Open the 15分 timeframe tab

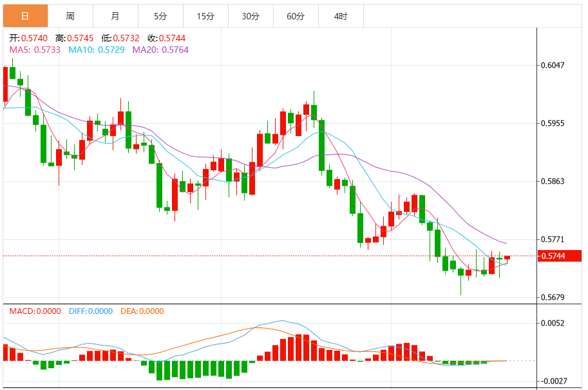(205, 16)
